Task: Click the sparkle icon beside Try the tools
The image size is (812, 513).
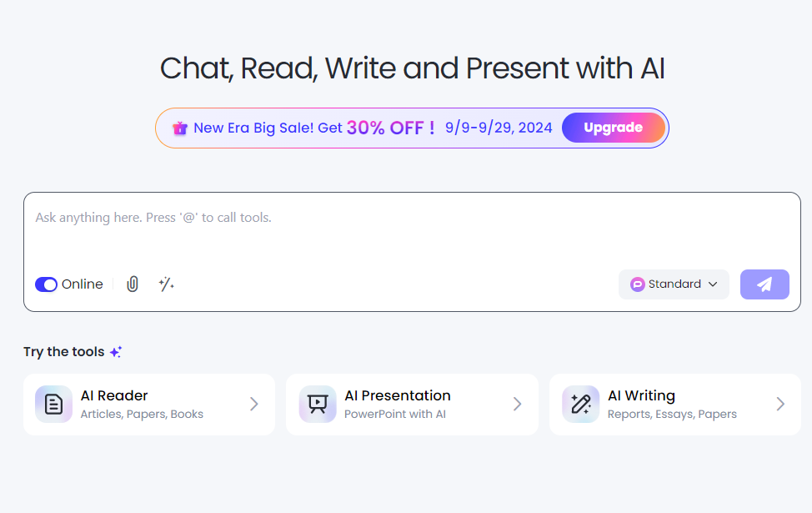Action: pos(116,352)
